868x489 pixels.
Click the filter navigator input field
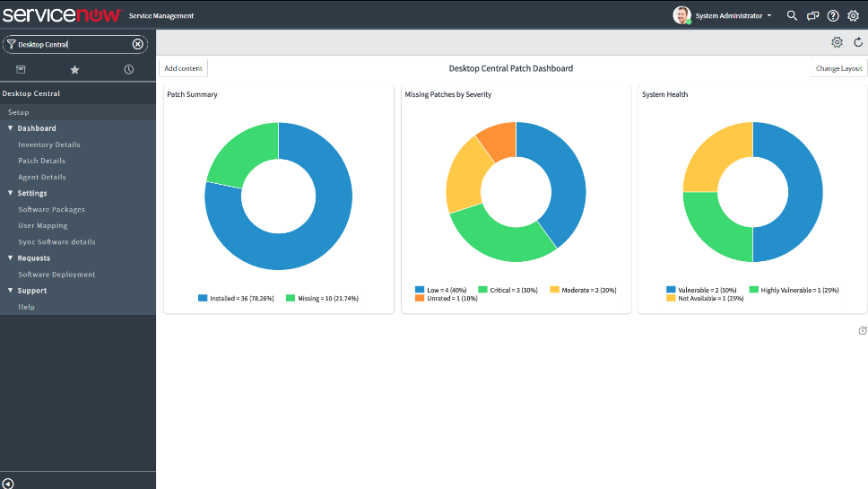coord(74,44)
